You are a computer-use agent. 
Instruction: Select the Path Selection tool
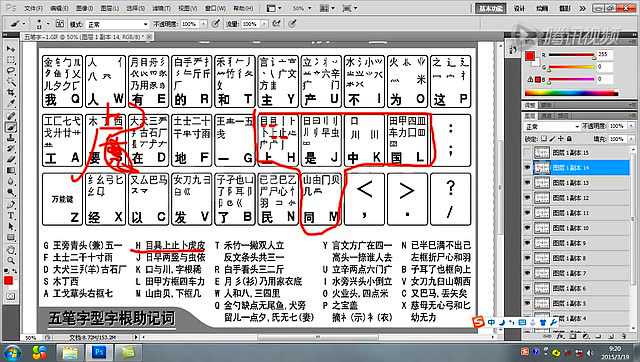[x=11, y=226]
